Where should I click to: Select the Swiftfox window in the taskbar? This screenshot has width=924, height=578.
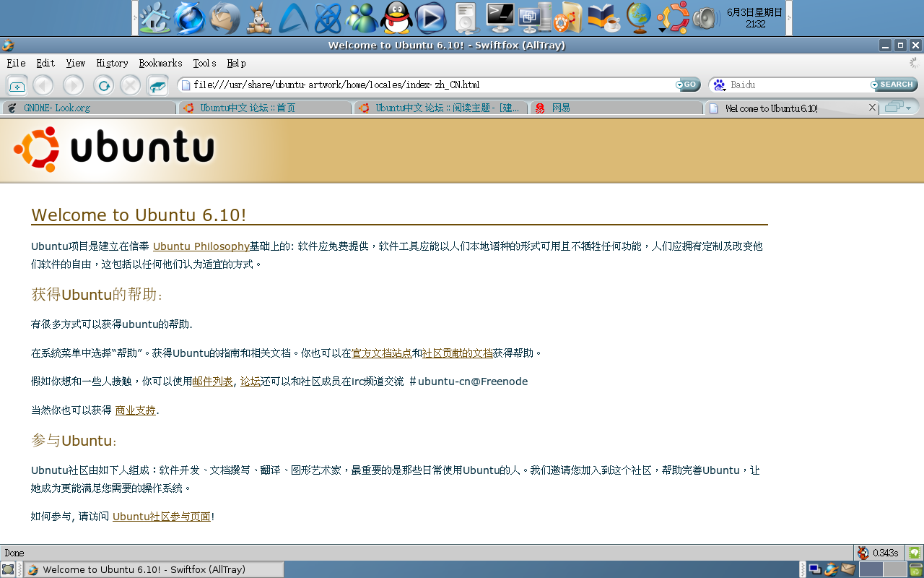(154, 569)
